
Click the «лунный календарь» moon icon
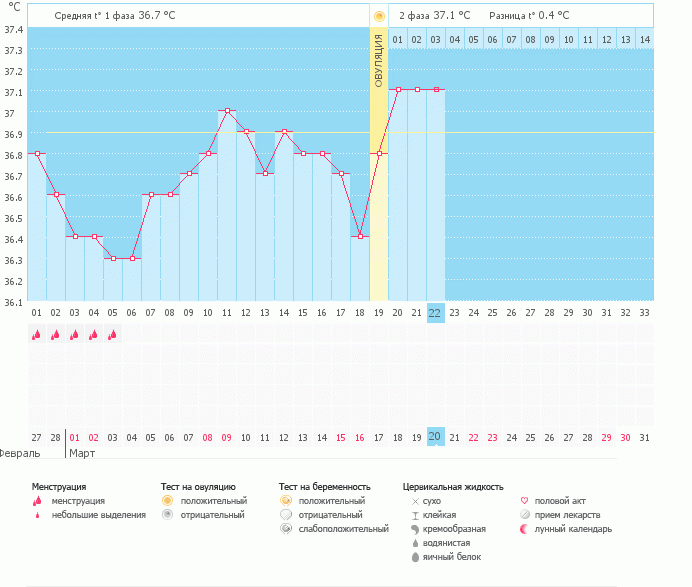point(525,529)
